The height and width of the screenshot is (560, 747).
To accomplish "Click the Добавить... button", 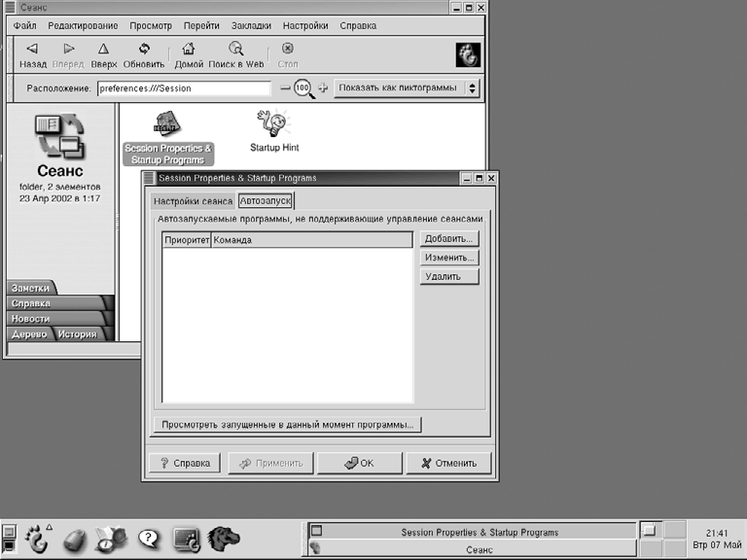I will click(449, 239).
